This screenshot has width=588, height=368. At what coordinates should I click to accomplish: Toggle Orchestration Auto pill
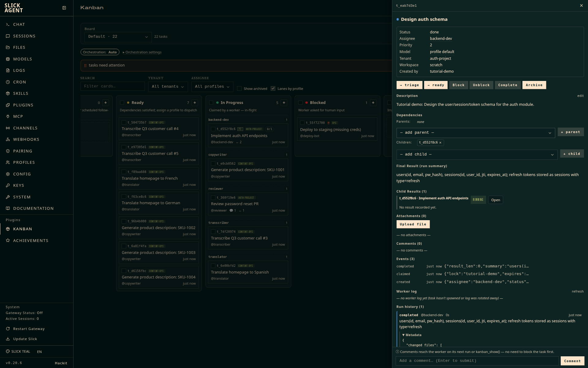[100, 52]
